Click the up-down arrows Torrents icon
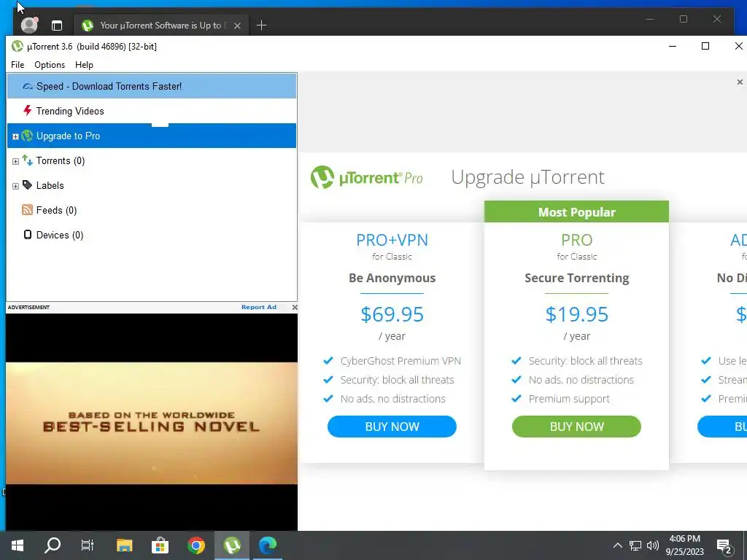Screen dimensions: 747x560 28,160
